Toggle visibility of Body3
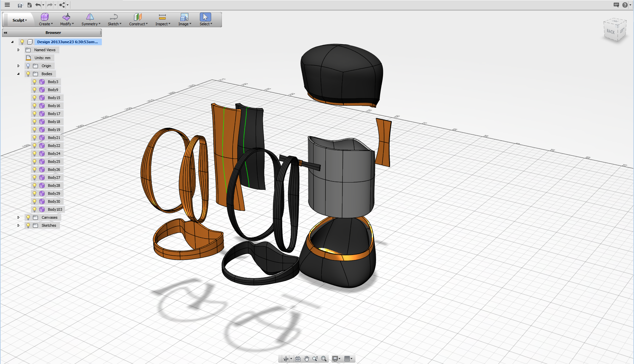The width and height of the screenshot is (634, 364). (35, 81)
